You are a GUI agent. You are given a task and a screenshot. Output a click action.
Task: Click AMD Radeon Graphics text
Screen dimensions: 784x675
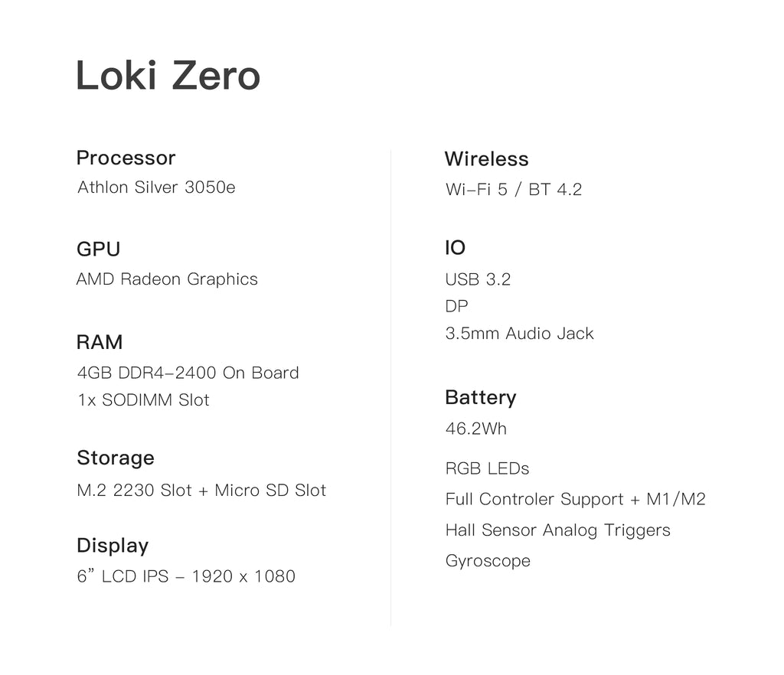click(167, 279)
